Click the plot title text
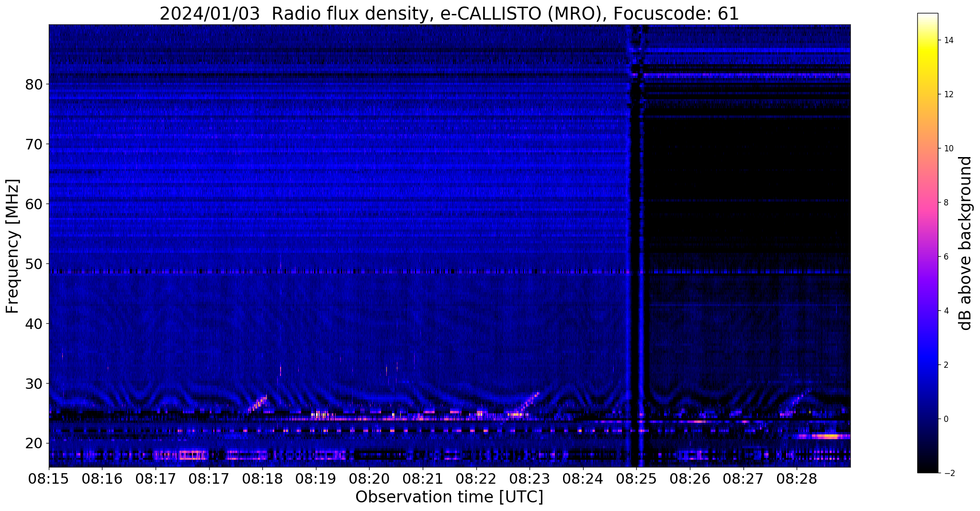980x511 pixels. pyautogui.click(x=449, y=14)
